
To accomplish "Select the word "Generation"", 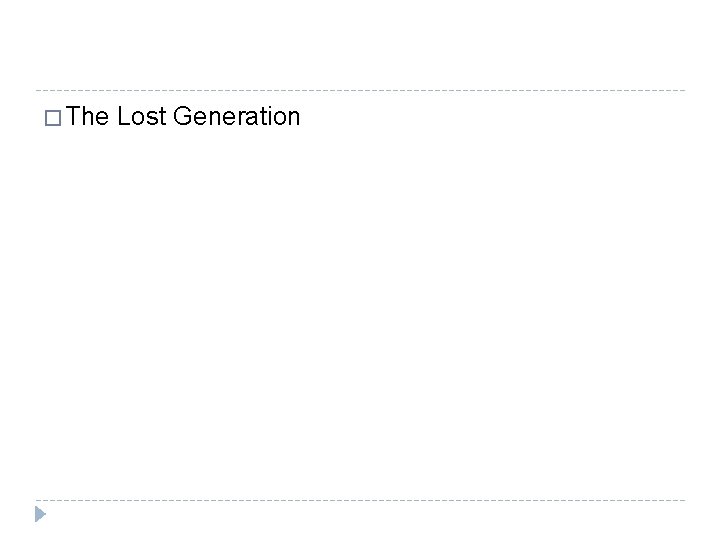I will 236,117.
